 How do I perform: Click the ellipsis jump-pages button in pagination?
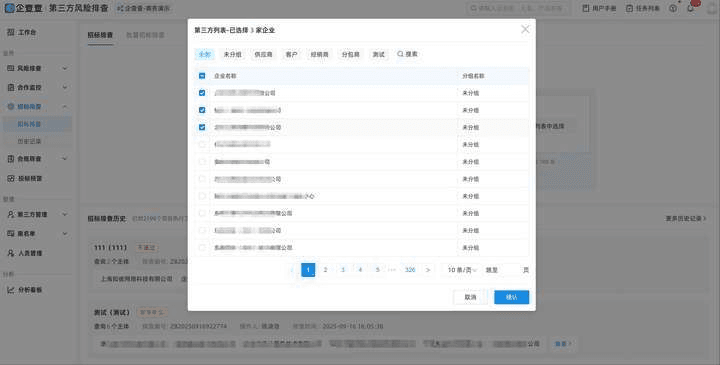[x=392, y=270]
